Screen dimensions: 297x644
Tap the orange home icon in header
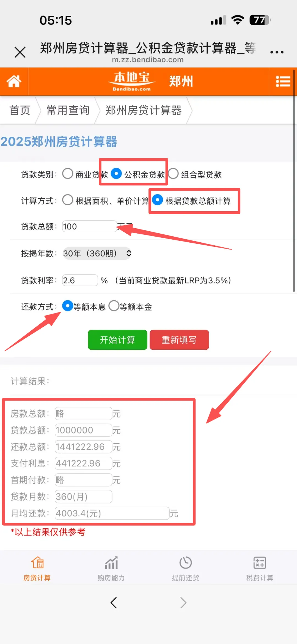(14, 81)
